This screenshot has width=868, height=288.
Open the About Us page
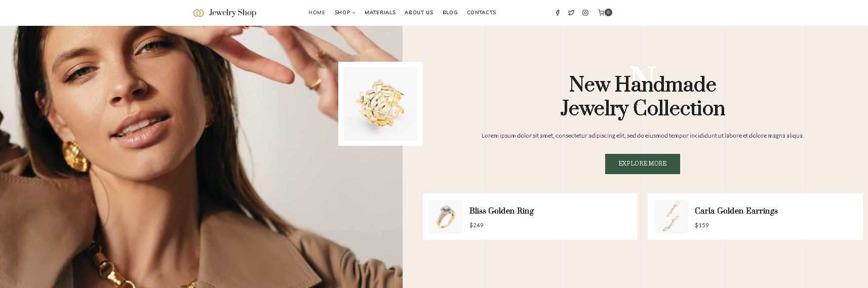tap(419, 13)
